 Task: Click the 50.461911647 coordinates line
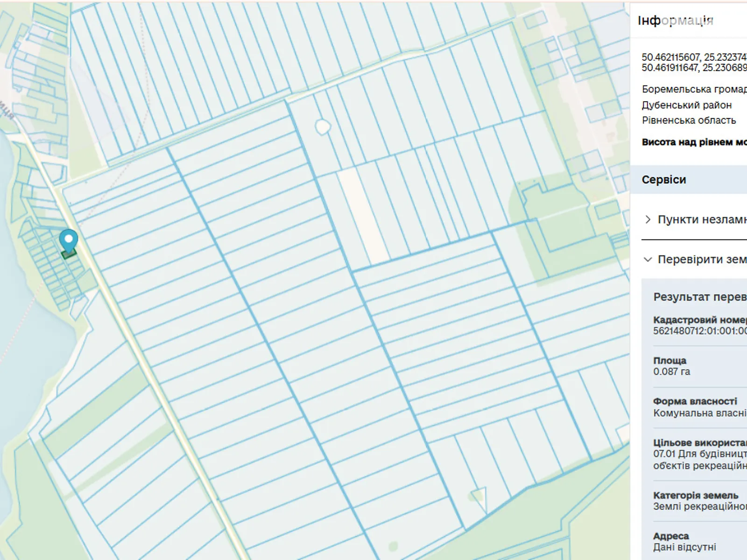694,68
